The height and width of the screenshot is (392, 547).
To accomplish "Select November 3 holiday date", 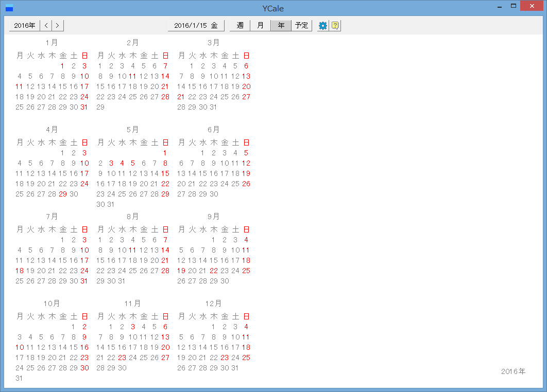I will [132, 327].
